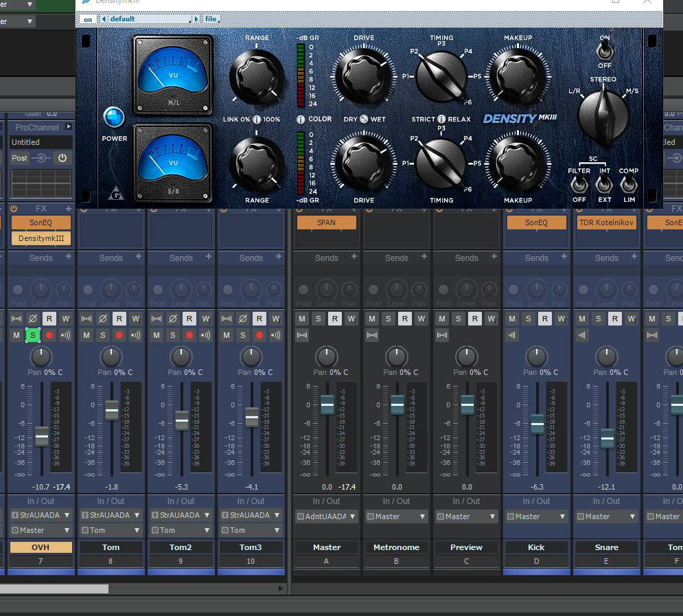Toggle the SC FILTER switch
The image size is (683, 616).
[x=579, y=184]
